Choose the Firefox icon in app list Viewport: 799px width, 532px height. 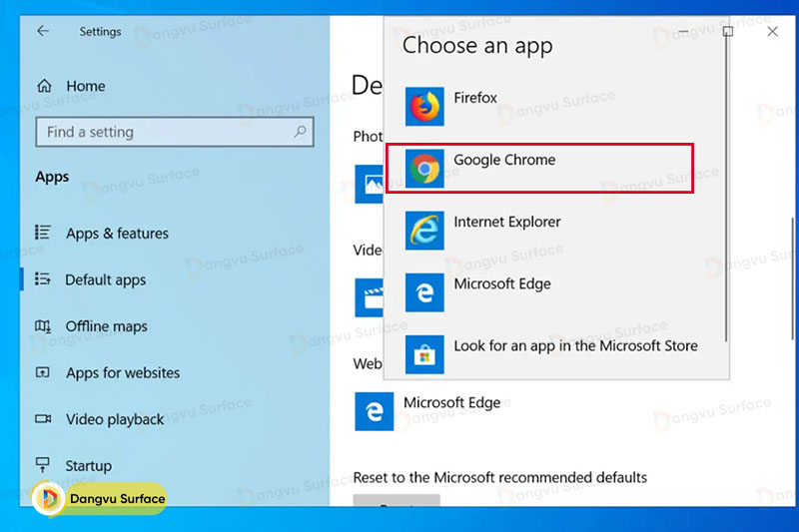[x=424, y=107]
